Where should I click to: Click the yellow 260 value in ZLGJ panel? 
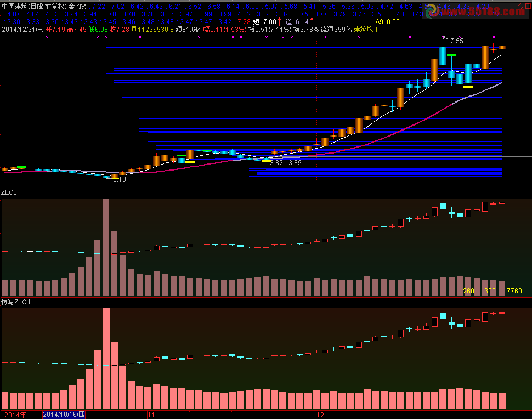[x=468, y=291]
